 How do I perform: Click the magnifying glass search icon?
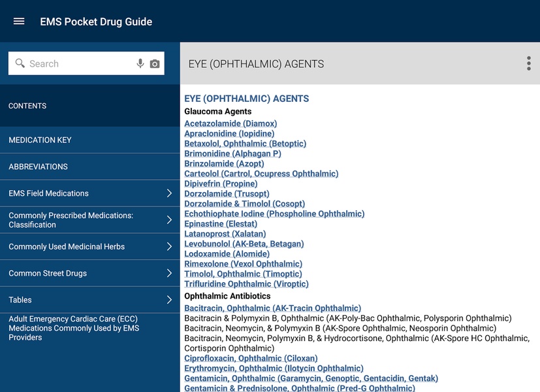tap(20, 63)
